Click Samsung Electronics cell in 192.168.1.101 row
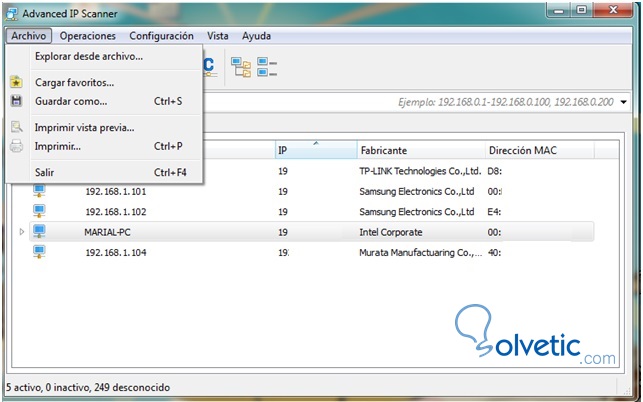643x402 pixels. coord(417,192)
